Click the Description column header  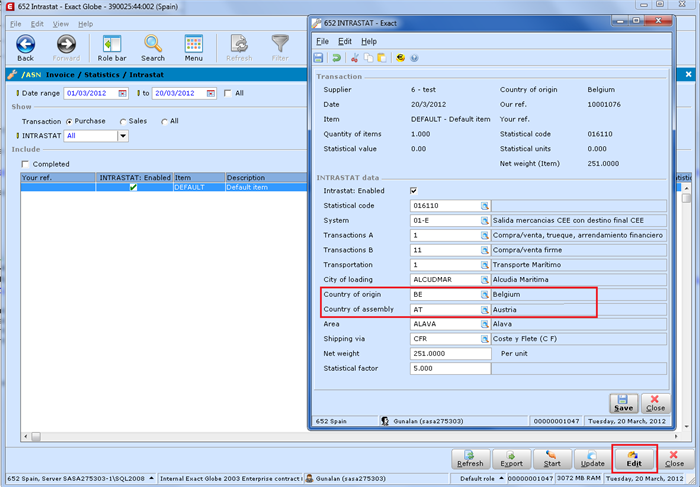266,177
